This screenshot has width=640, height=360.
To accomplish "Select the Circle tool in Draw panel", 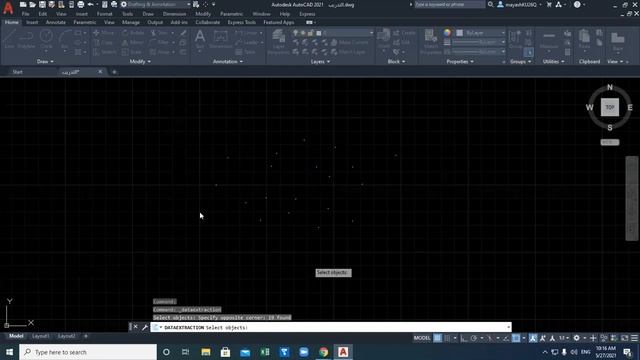I will tap(46, 39).
